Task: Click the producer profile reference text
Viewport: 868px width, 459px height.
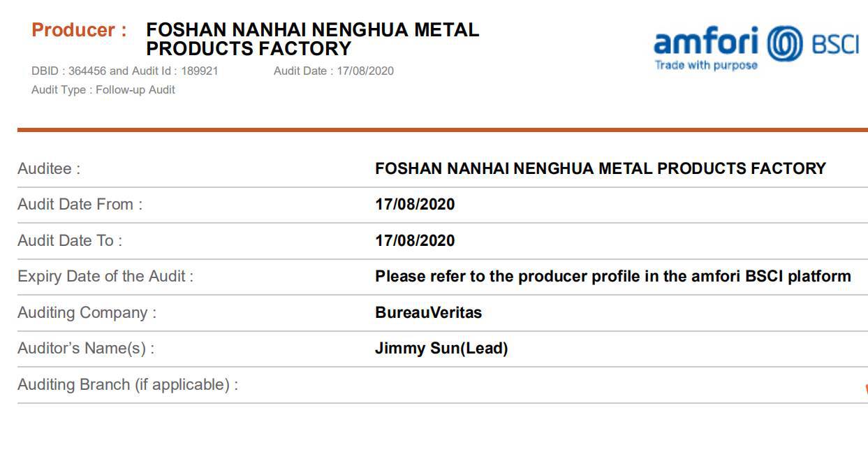Action: 612,276
